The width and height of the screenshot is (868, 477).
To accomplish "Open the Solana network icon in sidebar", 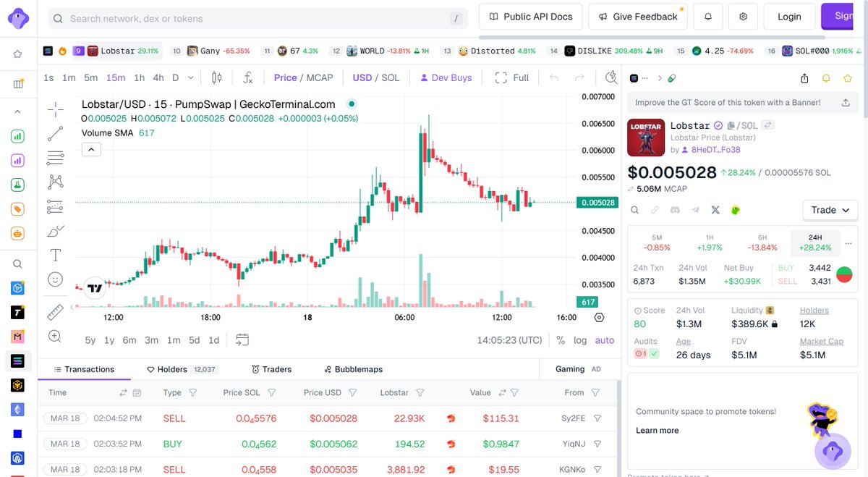I will pyautogui.click(x=18, y=360).
